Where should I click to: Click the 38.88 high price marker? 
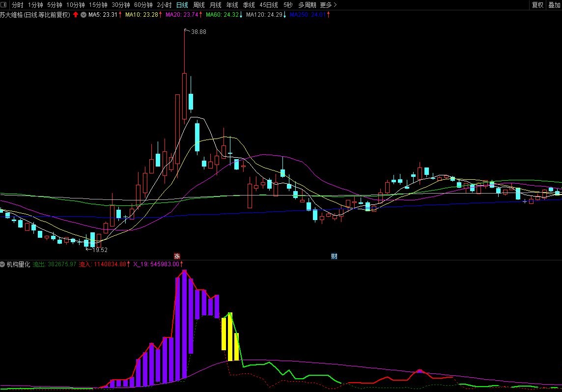tap(198, 32)
